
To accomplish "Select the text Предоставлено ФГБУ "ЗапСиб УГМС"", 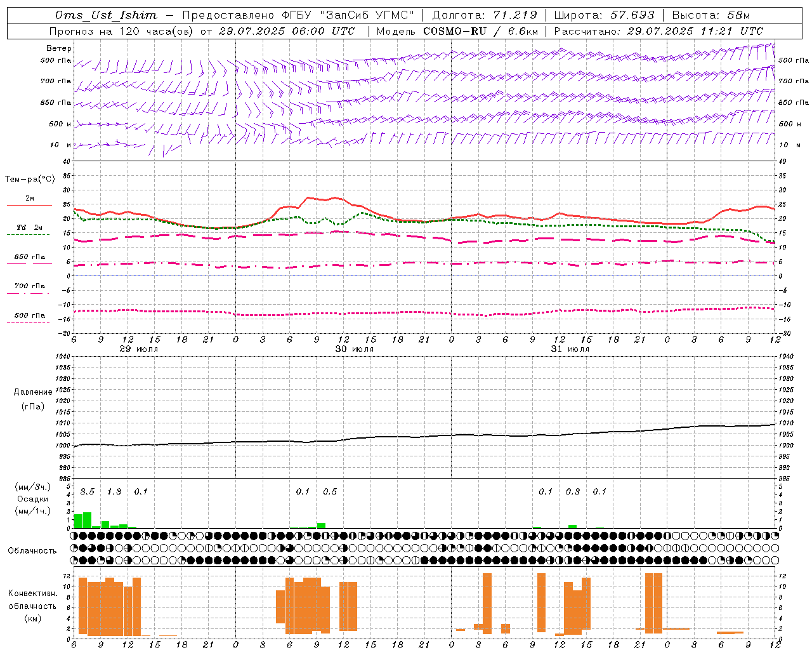I will [x=298, y=15].
